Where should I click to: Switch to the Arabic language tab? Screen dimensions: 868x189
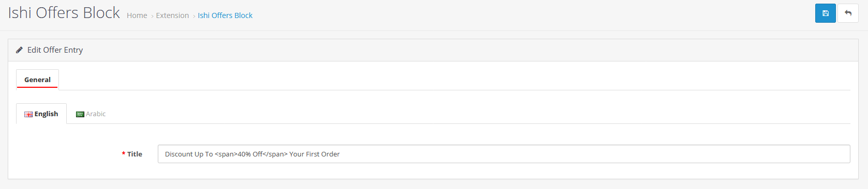point(91,114)
